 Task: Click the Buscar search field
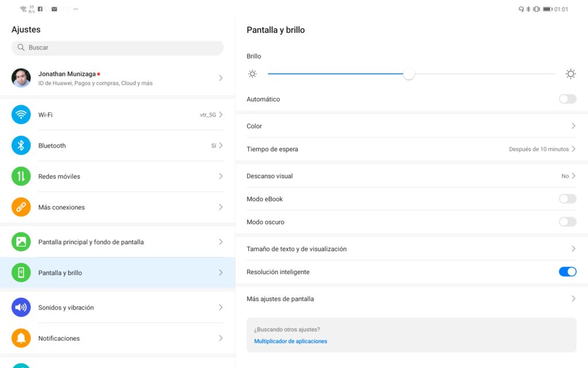coord(117,48)
